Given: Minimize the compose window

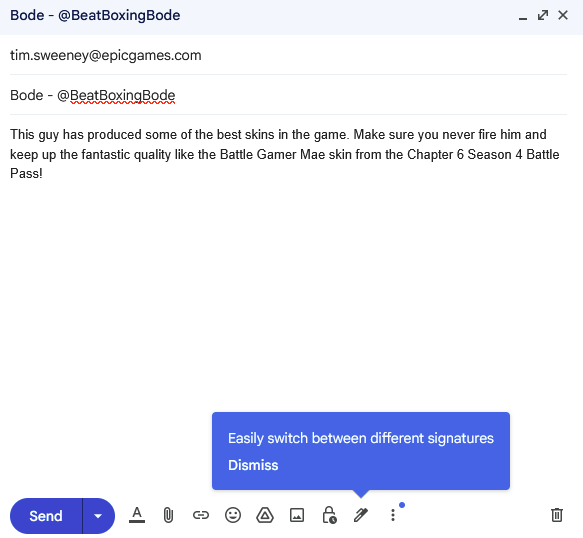Looking at the screenshot, I should pyautogui.click(x=523, y=16).
